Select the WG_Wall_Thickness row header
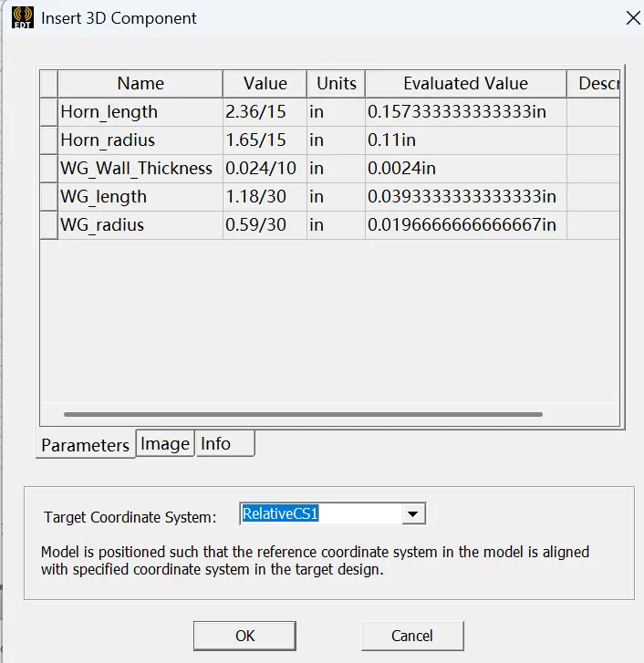This screenshot has width=644, height=663. pos(49,169)
